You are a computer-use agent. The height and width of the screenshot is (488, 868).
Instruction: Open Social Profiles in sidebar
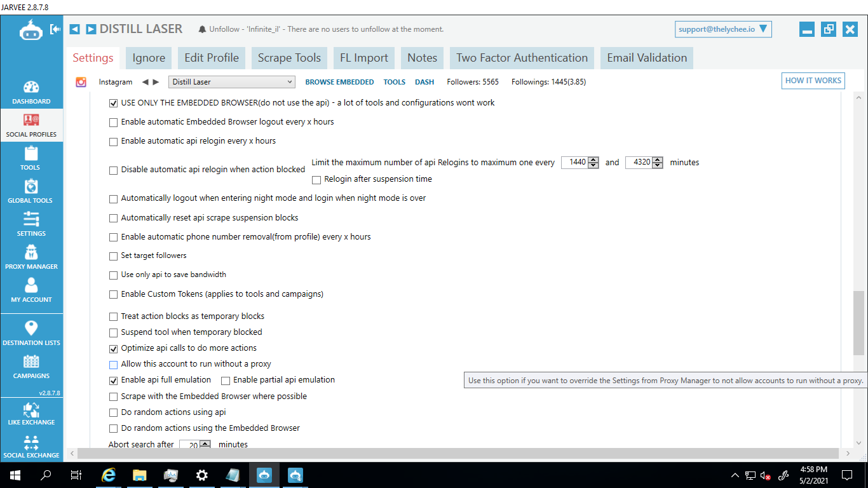click(x=31, y=125)
